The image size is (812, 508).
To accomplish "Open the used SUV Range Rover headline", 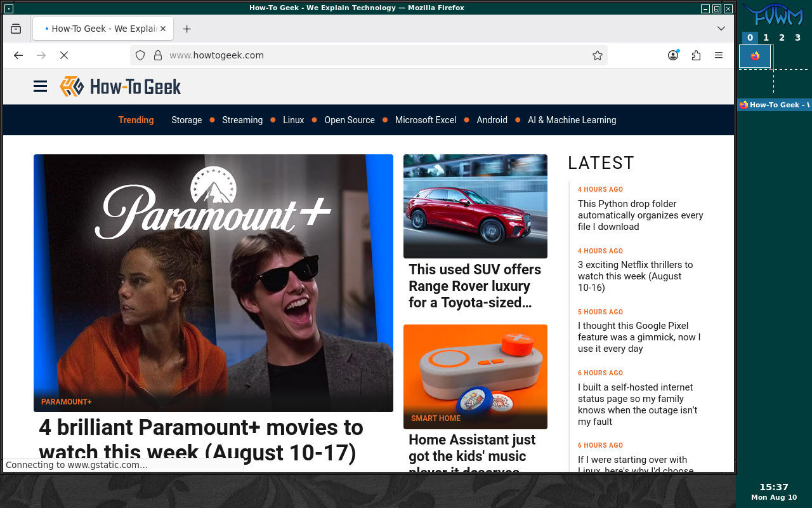I will click(475, 286).
